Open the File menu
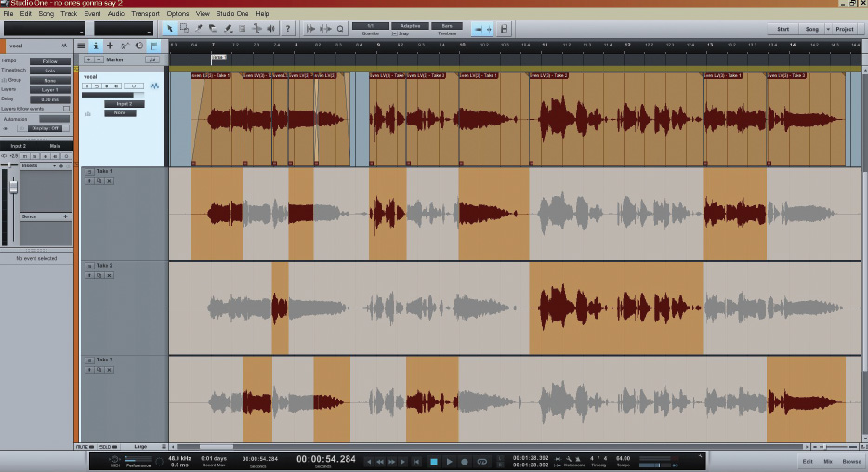 8,13
